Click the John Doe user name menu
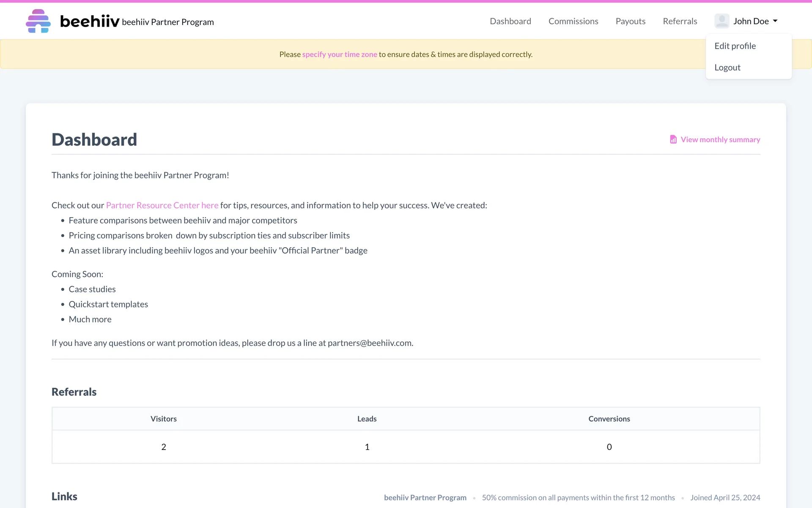Image resolution: width=812 pixels, height=508 pixels. pos(751,21)
